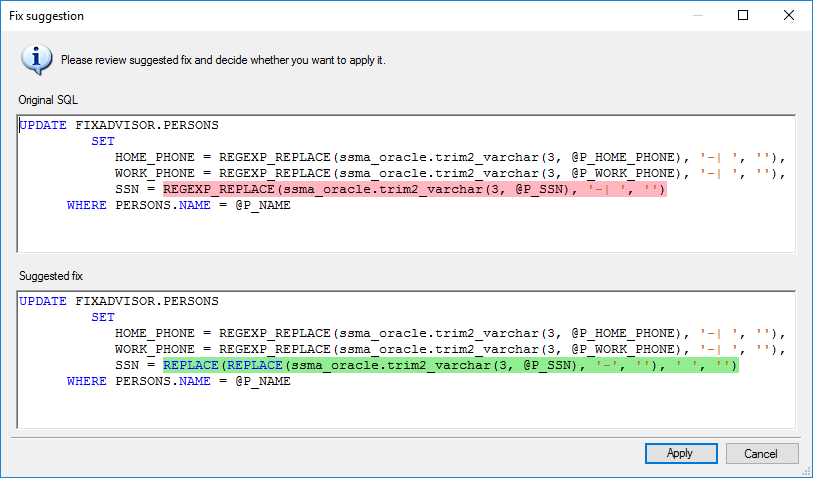Click SET keyword in Suggested fix
Screen dimensions: 813x478
tap(103, 317)
